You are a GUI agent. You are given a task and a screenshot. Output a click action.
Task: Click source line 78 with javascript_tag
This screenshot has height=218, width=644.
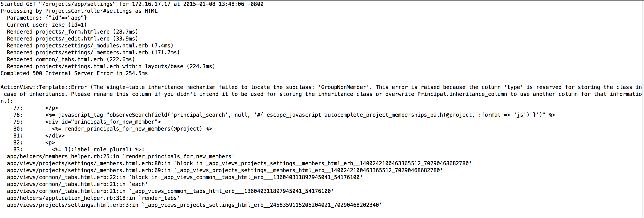pyautogui.click(x=284, y=115)
